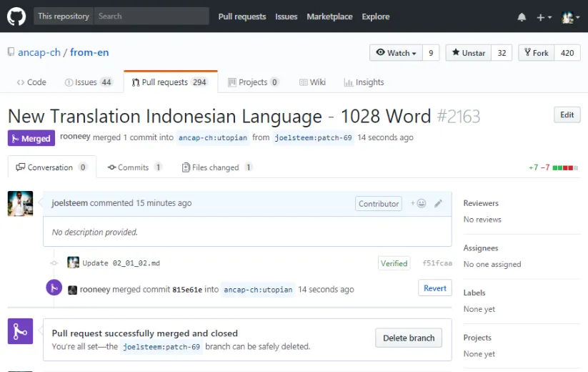Open commit hash f51fcaa
Viewport: 588px width, 372px height.
click(x=437, y=263)
